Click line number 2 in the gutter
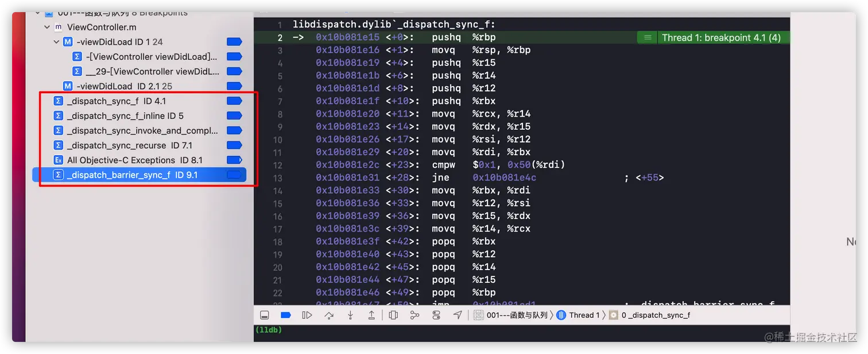Image resolution: width=868 pixels, height=354 pixels. coord(280,37)
